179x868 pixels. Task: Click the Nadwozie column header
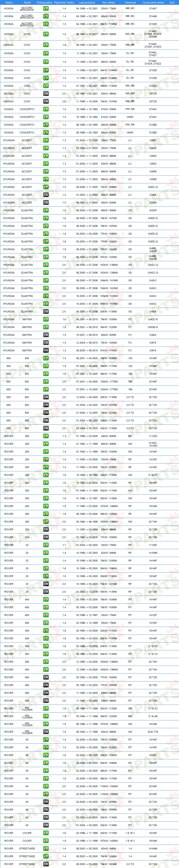coord(130,2)
